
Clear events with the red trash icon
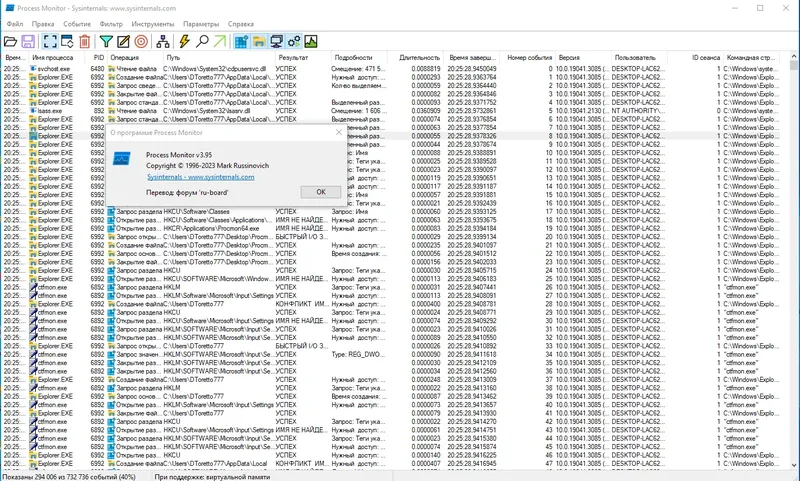tap(85, 41)
